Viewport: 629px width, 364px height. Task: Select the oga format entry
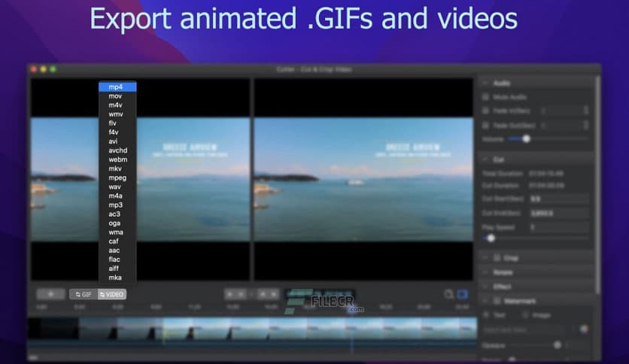click(x=117, y=223)
